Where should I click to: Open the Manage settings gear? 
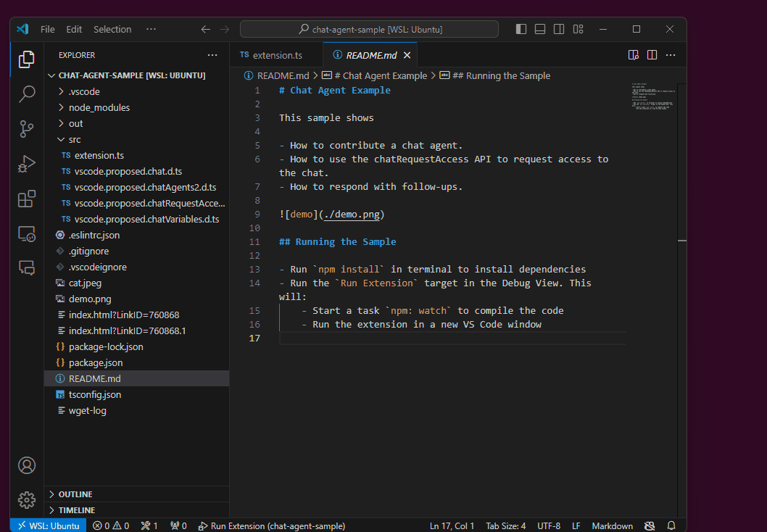tap(27, 500)
